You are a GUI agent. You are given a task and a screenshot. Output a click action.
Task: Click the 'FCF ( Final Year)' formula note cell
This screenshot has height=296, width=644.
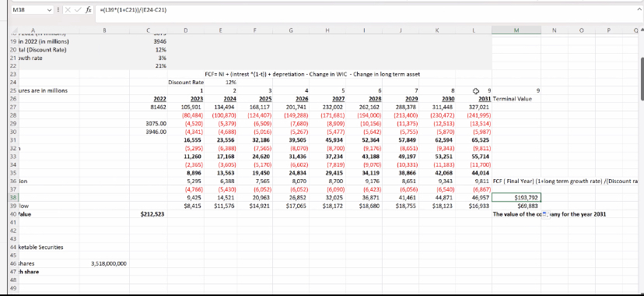point(565,181)
